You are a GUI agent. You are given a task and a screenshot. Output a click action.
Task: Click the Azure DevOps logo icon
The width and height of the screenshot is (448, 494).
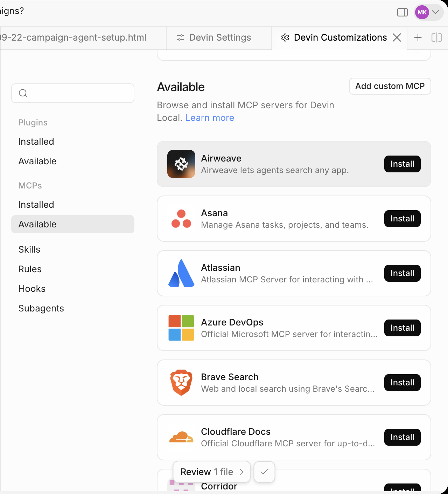pos(181,328)
